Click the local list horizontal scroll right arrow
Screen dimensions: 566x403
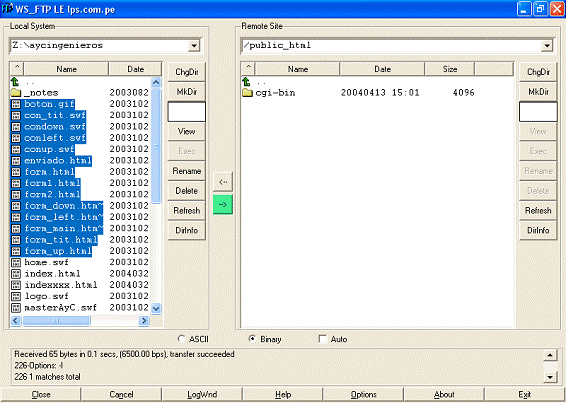click(144, 320)
